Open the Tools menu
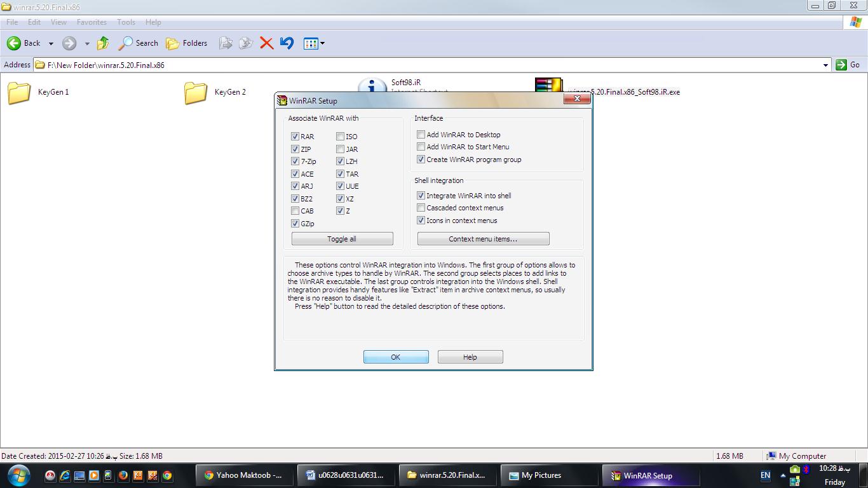The image size is (868, 488). pos(126,22)
